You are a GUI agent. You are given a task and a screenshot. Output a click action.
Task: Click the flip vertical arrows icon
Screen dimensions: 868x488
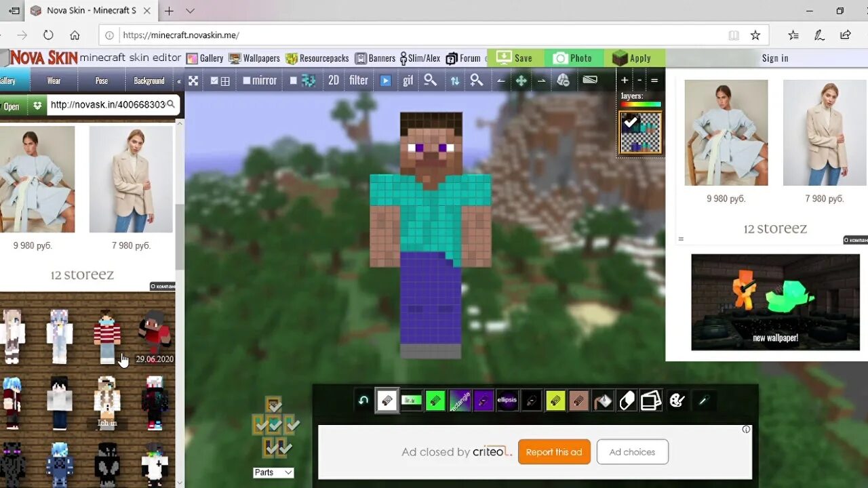(454, 81)
